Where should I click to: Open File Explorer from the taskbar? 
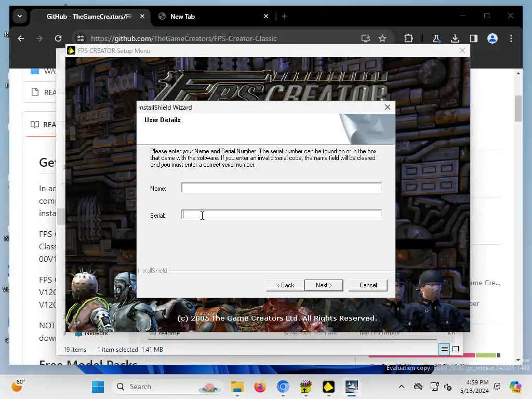coord(237,387)
